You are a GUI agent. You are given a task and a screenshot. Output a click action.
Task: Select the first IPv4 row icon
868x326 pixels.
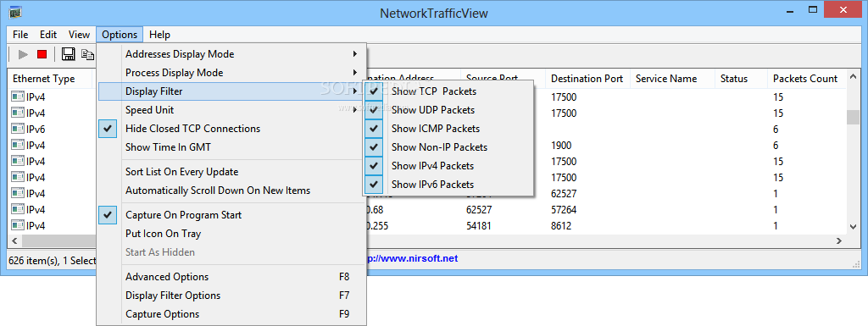pyautogui.click(x=18, y=97)
